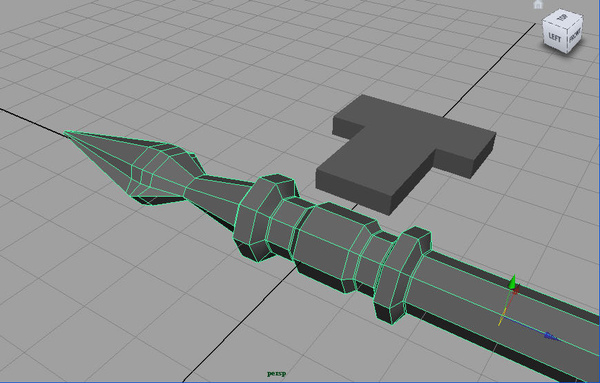Click the green Y-axis arrow of the move manipulator
The width and height of the screenshot is (600, 383).
[512, 282]
